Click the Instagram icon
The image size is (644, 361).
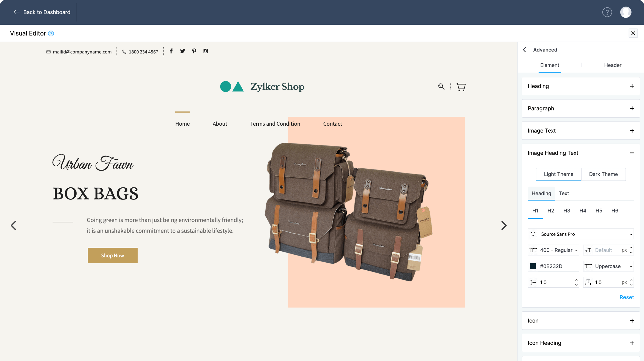(206, 51)
